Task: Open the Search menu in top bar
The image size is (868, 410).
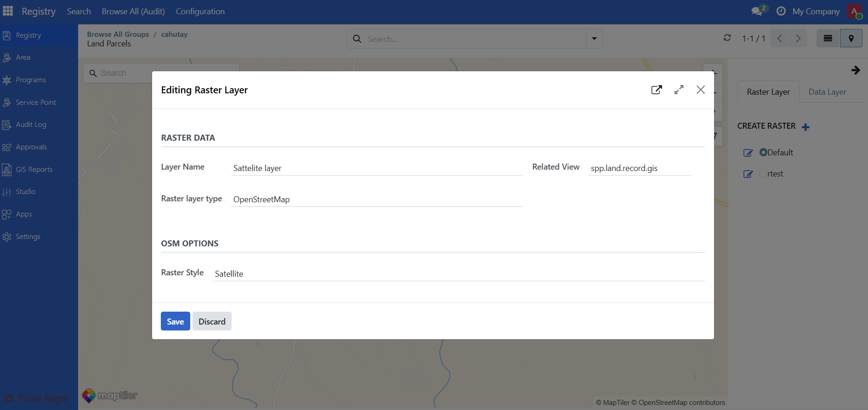Action: (79, 11)
